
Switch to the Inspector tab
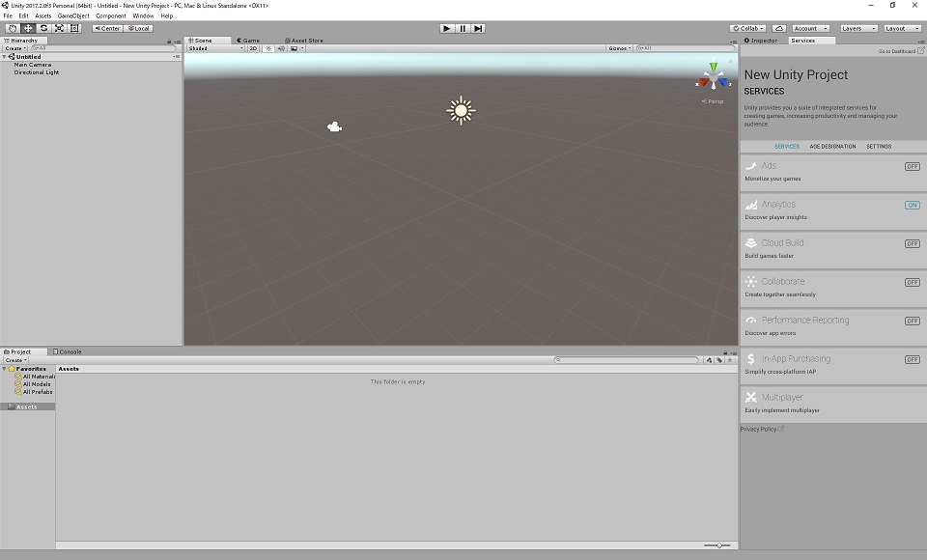coord(761,41)
